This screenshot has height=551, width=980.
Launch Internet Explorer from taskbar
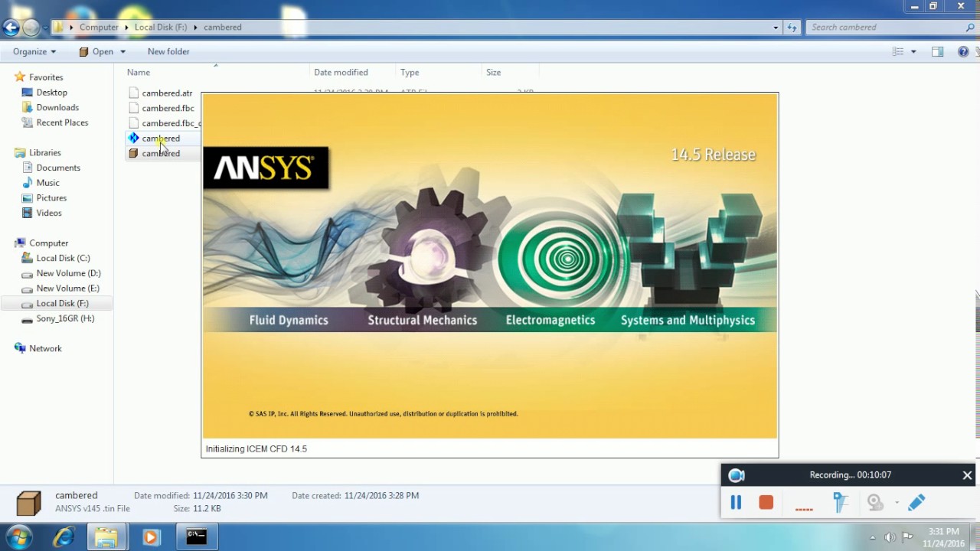(x=63, y=537)
